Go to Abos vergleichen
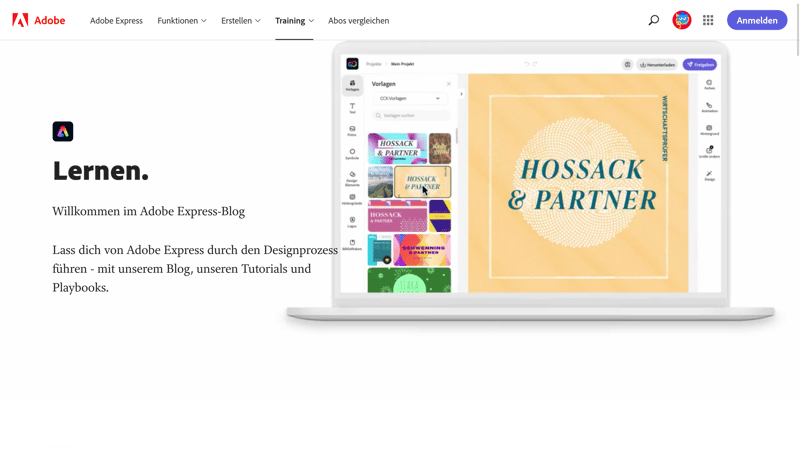 coord(359,20)
